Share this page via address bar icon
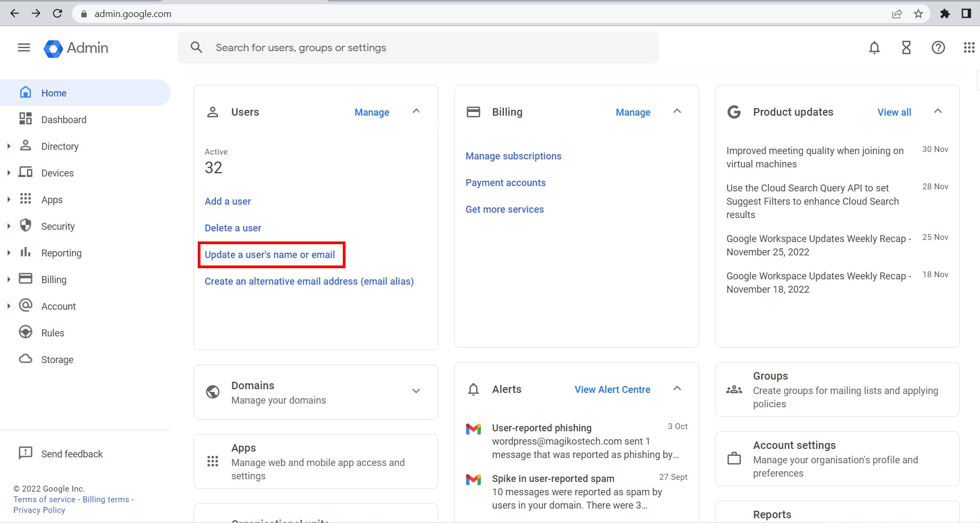Image resolution: width=980 pixels, height=523 pixels. [897, 14]
